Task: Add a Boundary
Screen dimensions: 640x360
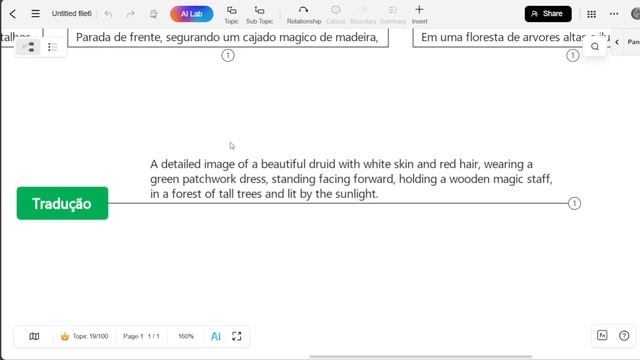Action: point(363,15)
